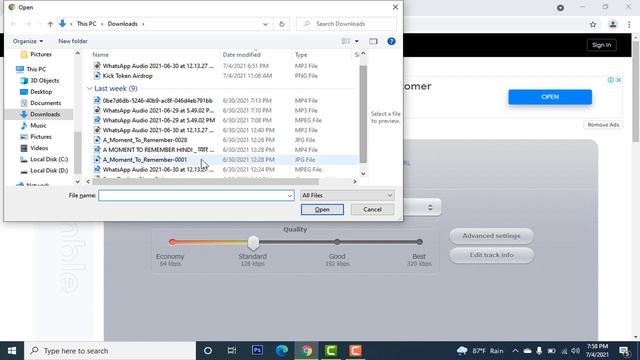The image size is (640, 360).
Task: Open Local Disk (D:) in sidebar
Action: coord(49,171)
